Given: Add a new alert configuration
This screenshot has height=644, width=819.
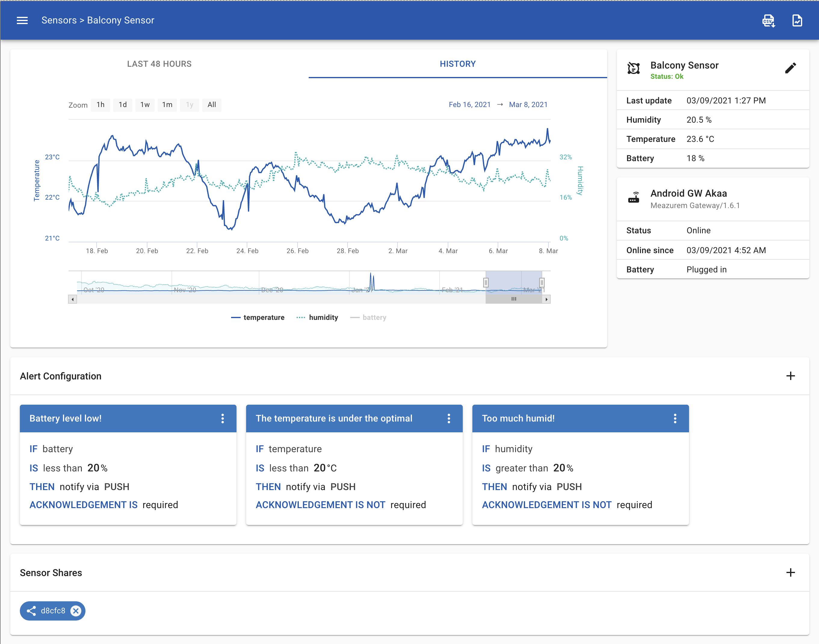Looking at the screenshot, I should 790,376.
